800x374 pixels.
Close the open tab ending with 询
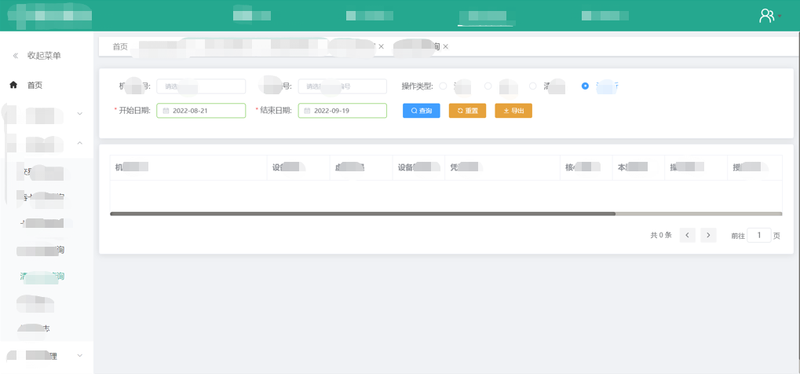click(445, 46)
